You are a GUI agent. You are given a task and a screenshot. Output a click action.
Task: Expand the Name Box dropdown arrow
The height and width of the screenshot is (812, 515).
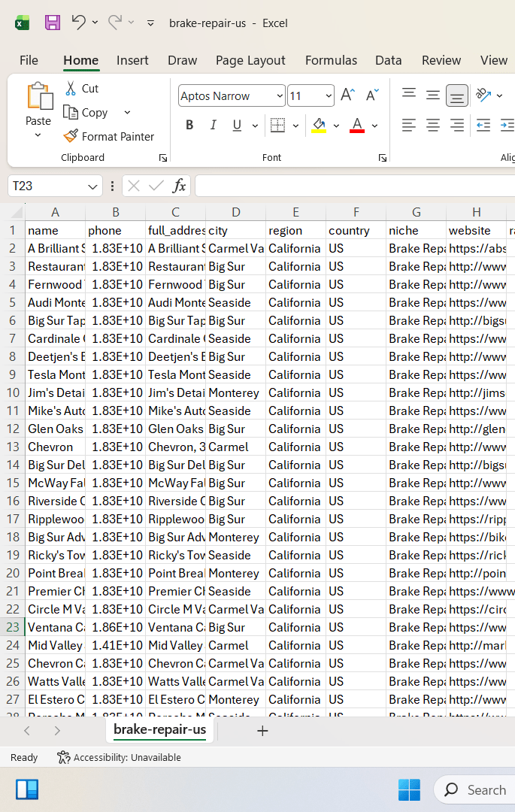pos(92,186)
